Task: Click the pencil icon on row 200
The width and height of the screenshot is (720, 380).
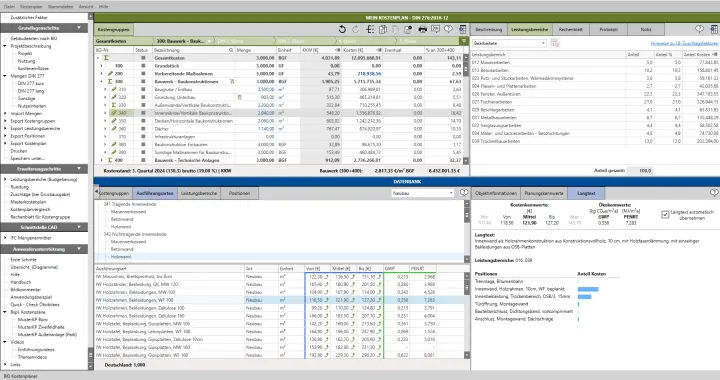Action: coord(110,73)
